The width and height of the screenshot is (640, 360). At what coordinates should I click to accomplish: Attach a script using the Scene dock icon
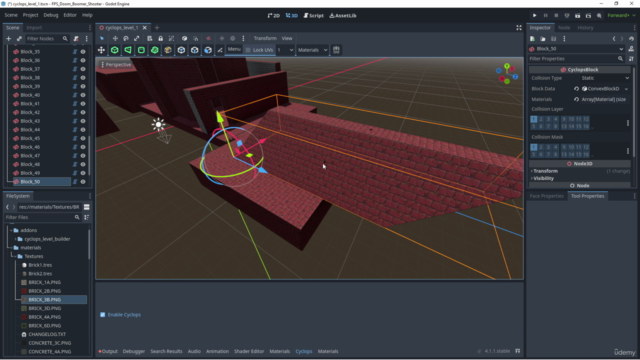[x=76, y=39]
